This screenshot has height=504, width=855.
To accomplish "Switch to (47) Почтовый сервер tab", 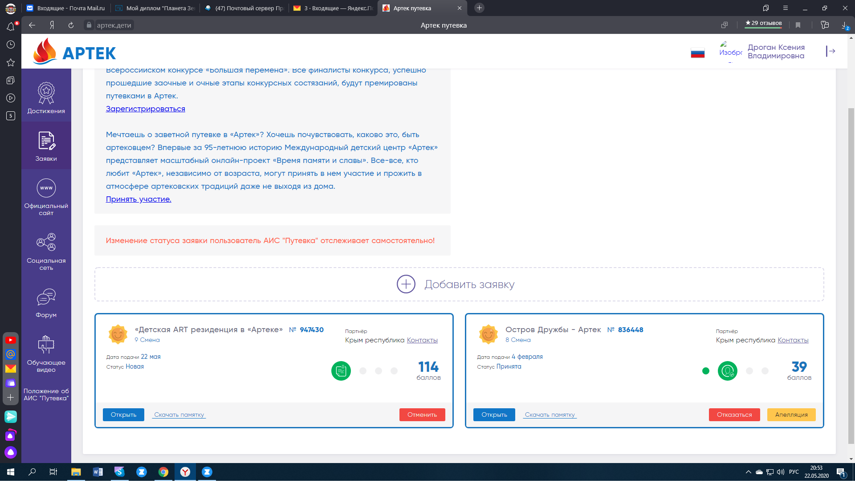I will [244, 8].
